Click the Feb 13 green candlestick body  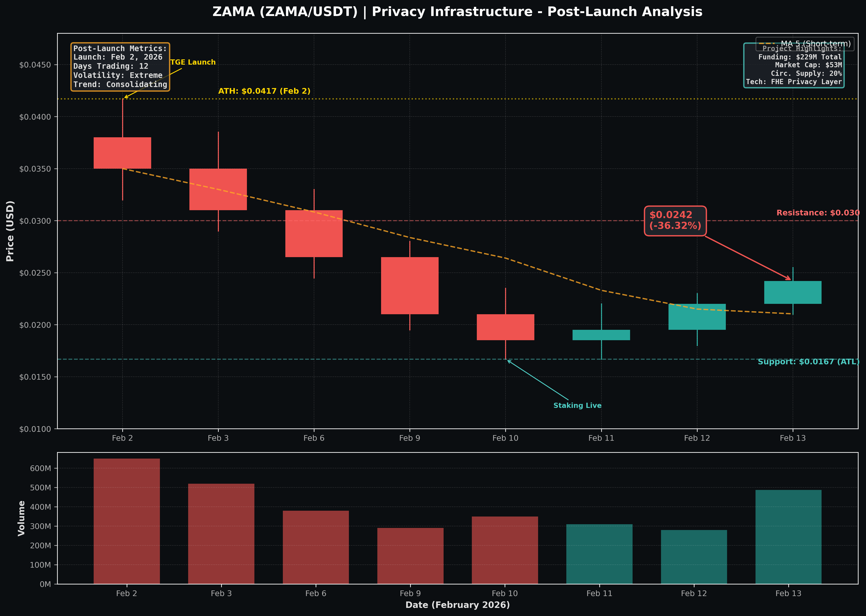(x=792, y=292)
